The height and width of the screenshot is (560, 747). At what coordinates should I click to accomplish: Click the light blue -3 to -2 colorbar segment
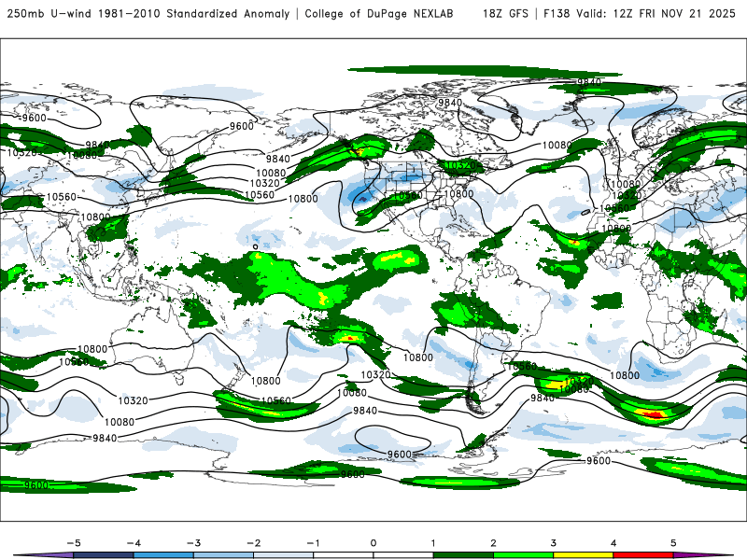point(223,555)
